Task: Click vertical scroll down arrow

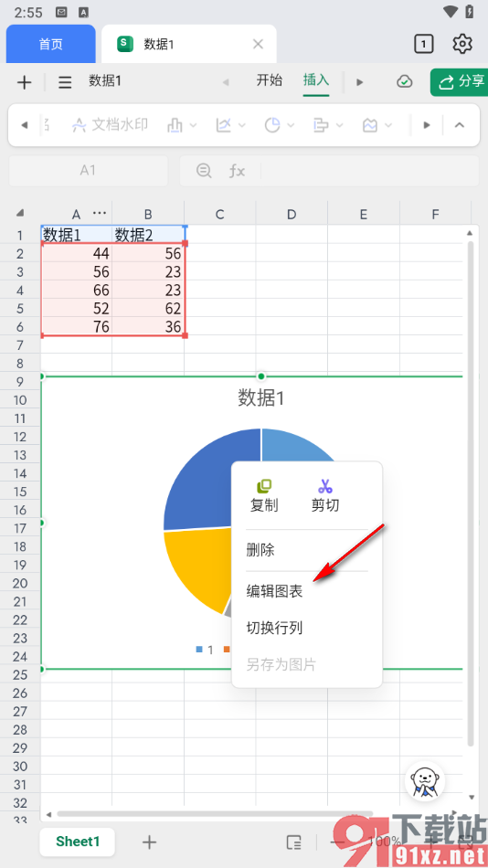Action: pyautogui.click(x=471, y=797)
